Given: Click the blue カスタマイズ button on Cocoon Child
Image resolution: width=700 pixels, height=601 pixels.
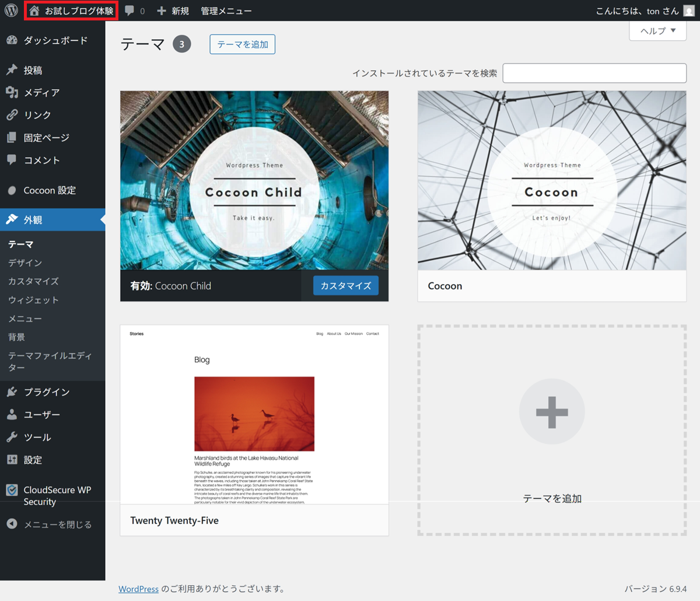Looking at the screenshot, I should [x=346, y=286].
